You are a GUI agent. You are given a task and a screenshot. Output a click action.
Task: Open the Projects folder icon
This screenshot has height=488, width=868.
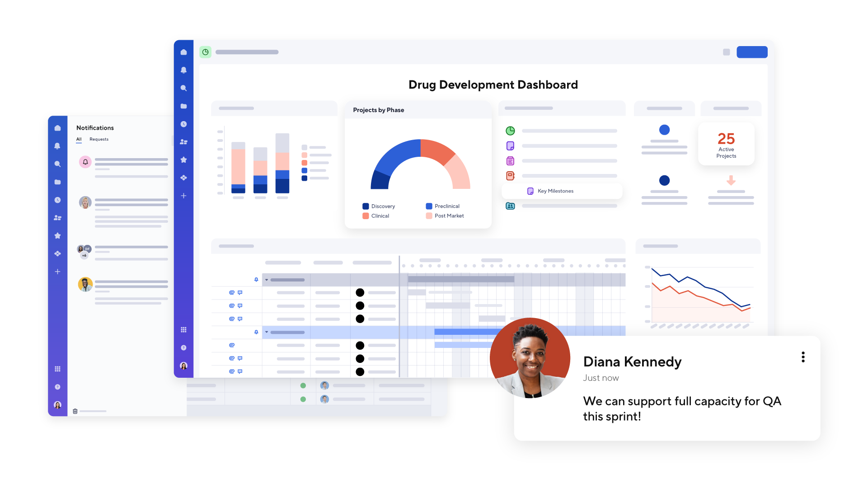[x=183, y=106]
